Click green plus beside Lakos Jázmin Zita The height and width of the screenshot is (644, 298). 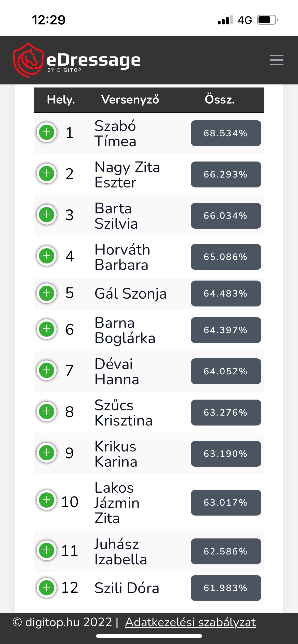click(x=47, y=500)
